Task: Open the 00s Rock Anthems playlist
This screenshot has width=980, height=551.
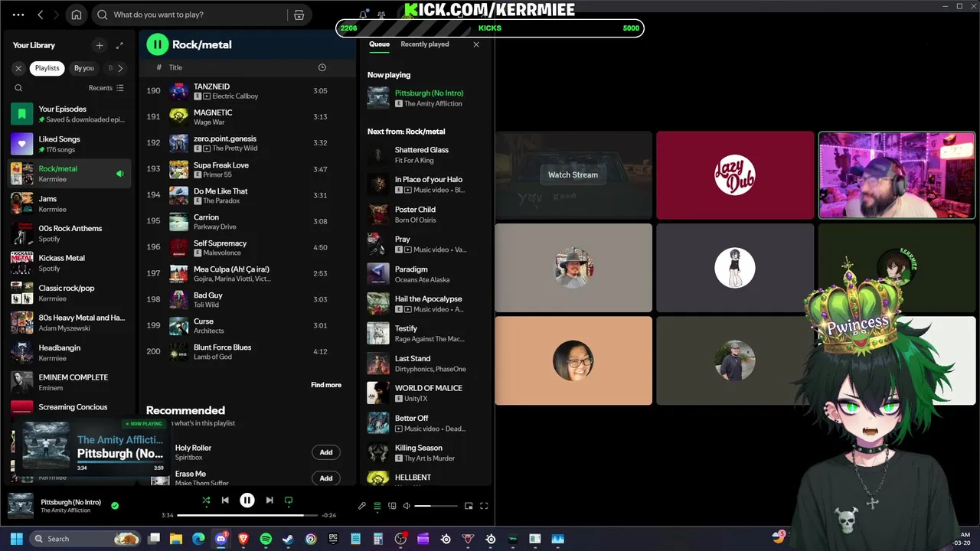Action: click(70, 233)
